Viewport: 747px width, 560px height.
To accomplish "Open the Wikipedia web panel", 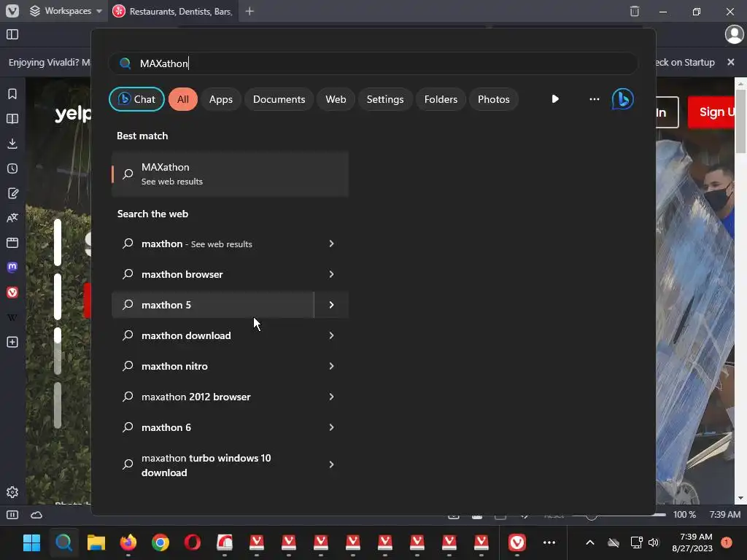I will point(12,317).
